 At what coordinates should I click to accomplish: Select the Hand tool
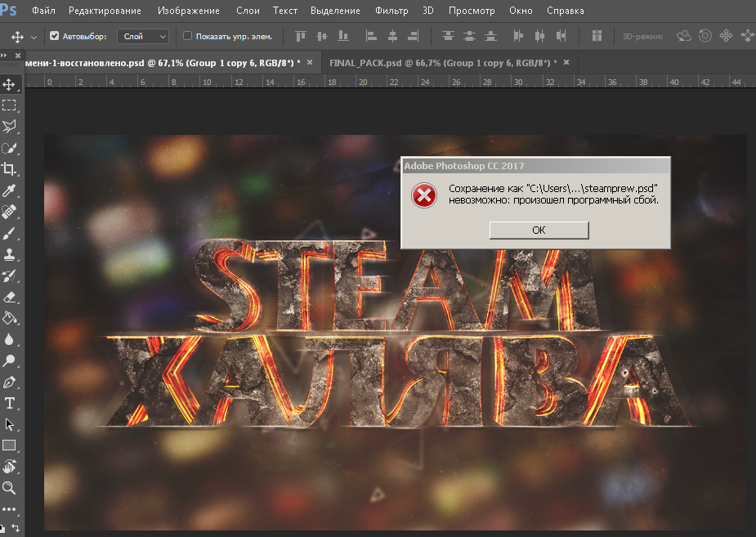9,467
